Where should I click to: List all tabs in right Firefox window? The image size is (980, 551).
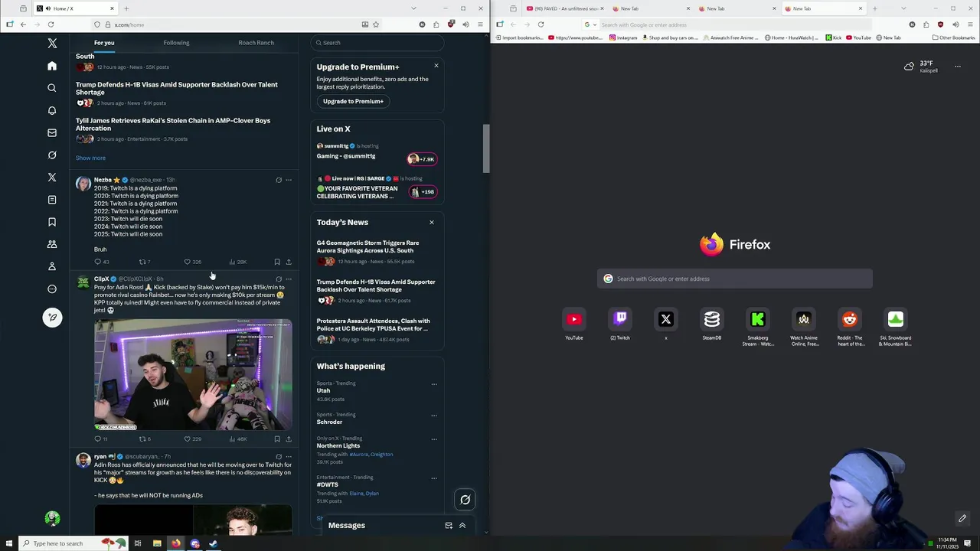tap(903, 8)
